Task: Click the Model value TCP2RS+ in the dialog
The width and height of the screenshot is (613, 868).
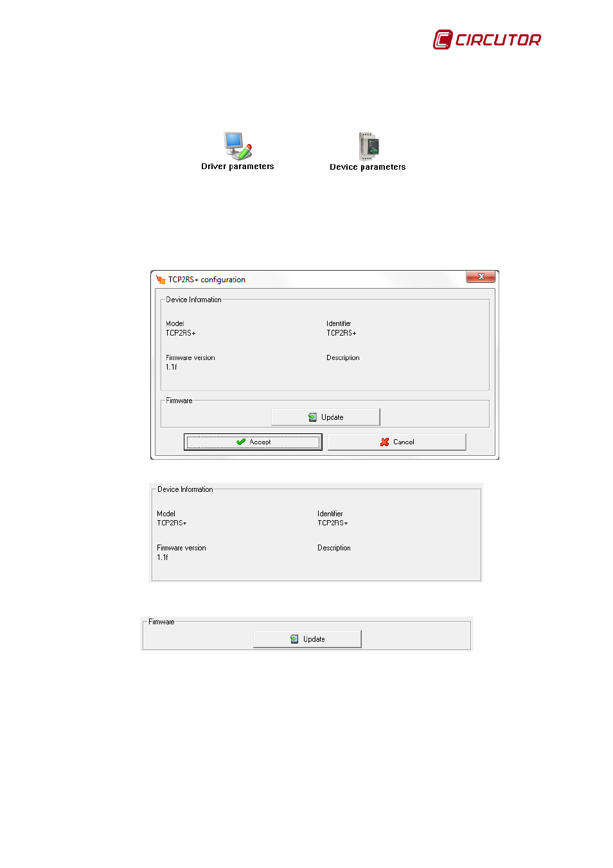Action: 181,333
